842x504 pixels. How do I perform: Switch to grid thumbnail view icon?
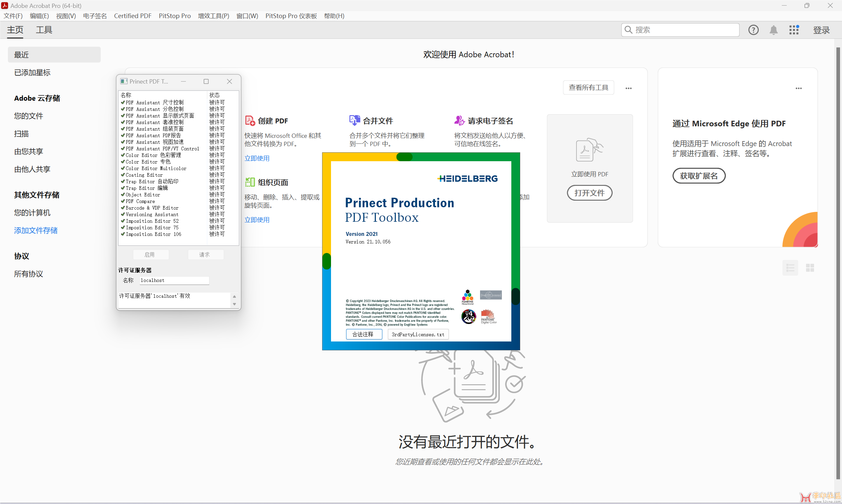pos(810,268)
